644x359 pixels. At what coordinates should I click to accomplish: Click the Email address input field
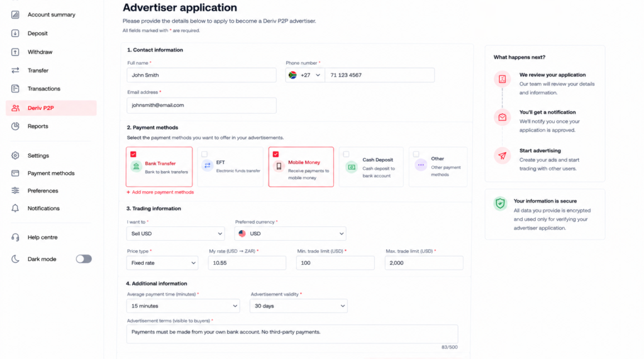pos(202,105)
